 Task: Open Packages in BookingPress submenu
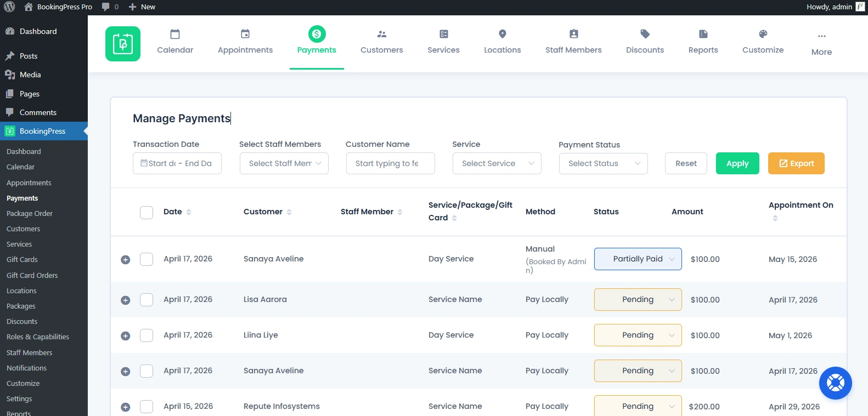click(21, 306)
